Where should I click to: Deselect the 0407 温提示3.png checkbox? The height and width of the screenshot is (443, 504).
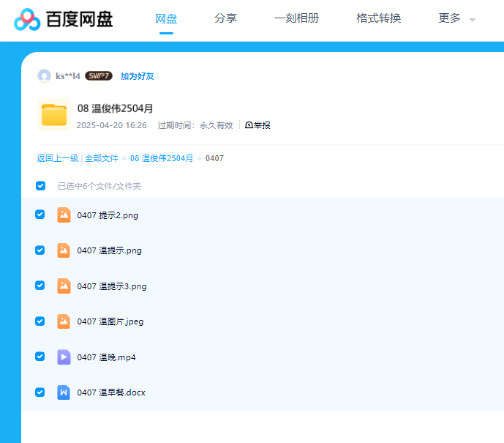[40, 286]
